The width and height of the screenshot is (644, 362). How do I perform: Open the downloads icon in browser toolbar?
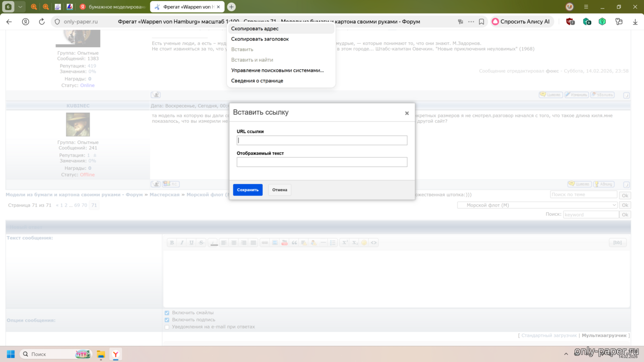pos(636,22)
